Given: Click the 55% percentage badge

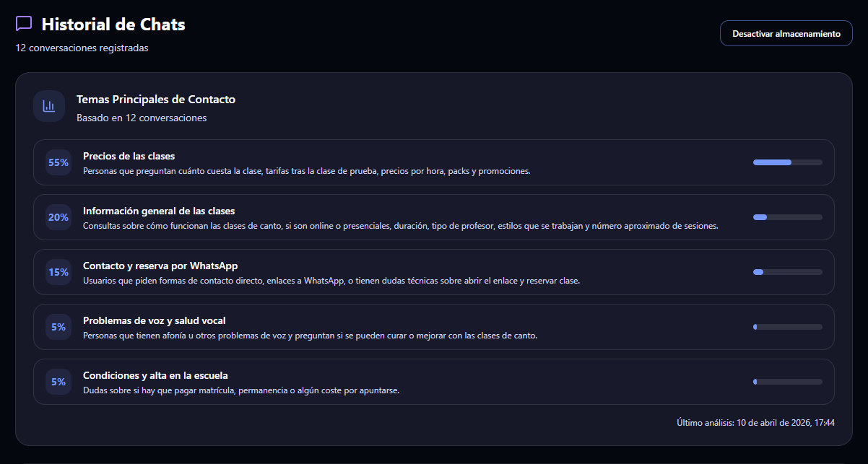Looking at the screenshot, I should (x=58, y=162).
